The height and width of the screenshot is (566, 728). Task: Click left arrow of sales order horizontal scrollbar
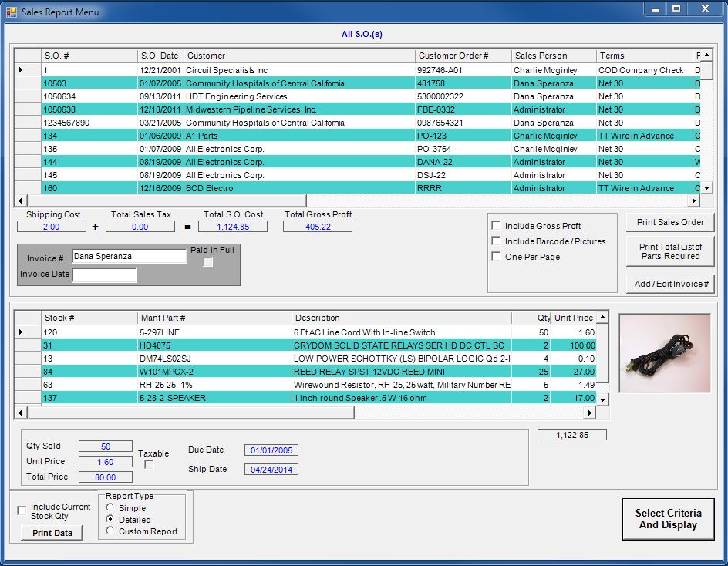(20, 200)
